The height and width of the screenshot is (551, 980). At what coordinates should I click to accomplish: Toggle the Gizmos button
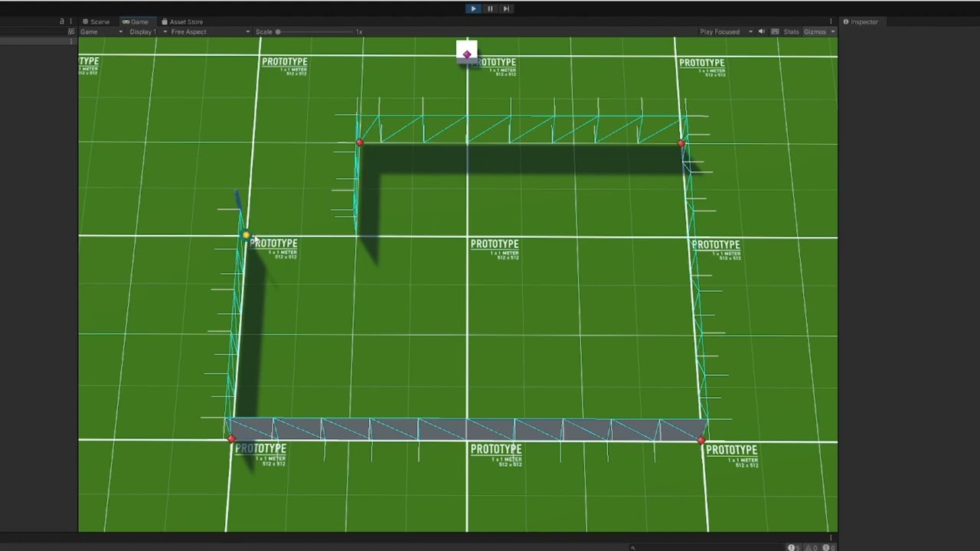click(x=815, y=32)
